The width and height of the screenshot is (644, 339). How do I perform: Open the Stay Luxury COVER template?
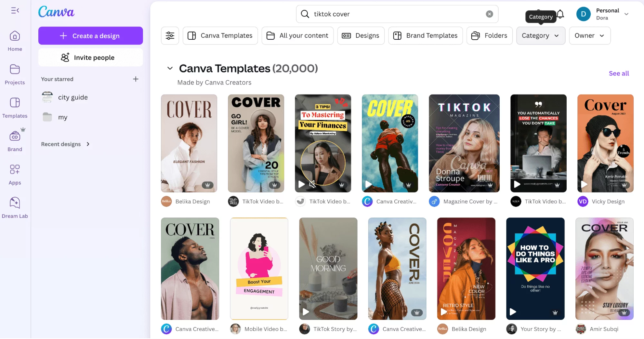pyautogui.click(x=604, y=269)
